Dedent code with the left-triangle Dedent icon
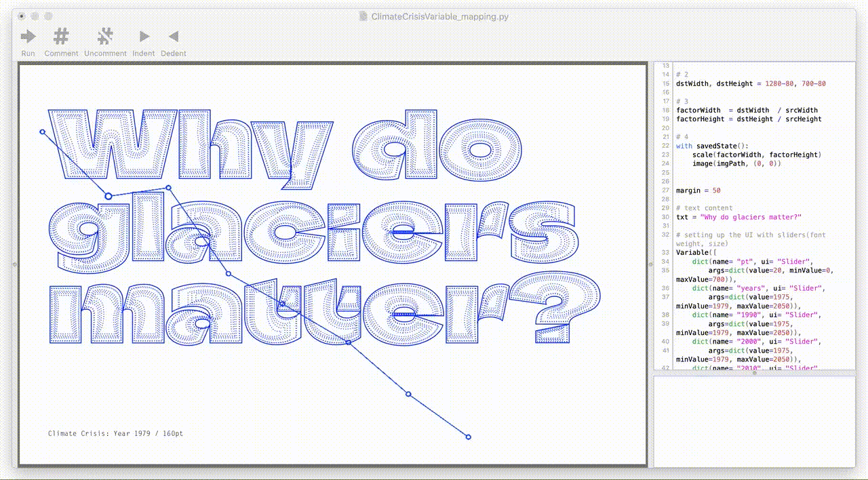Image resolution: width=868 pixels, height=480 pixels. coord(174,37)
